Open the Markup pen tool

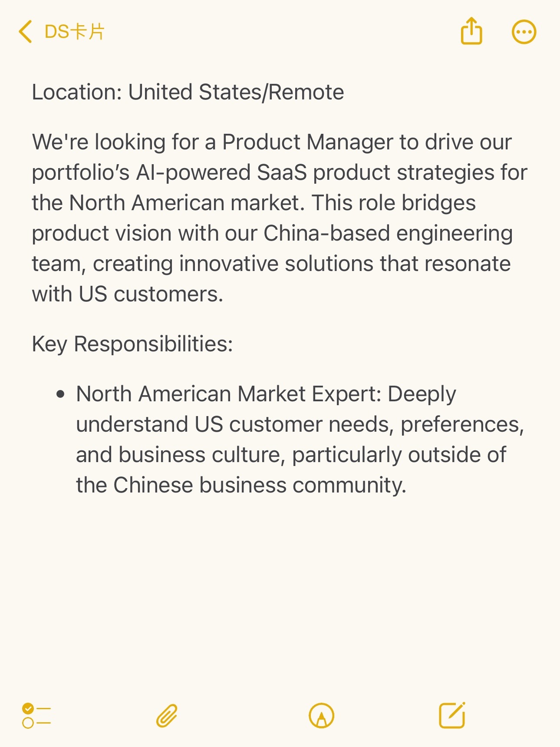321,715
